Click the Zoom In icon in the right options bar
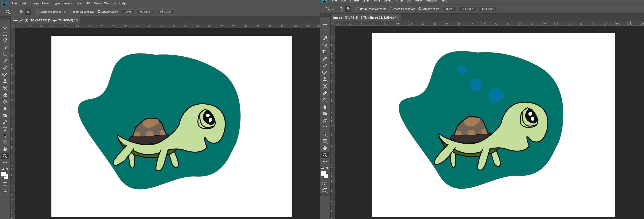Viewport: 644px width, 219px height. [341, 9]
